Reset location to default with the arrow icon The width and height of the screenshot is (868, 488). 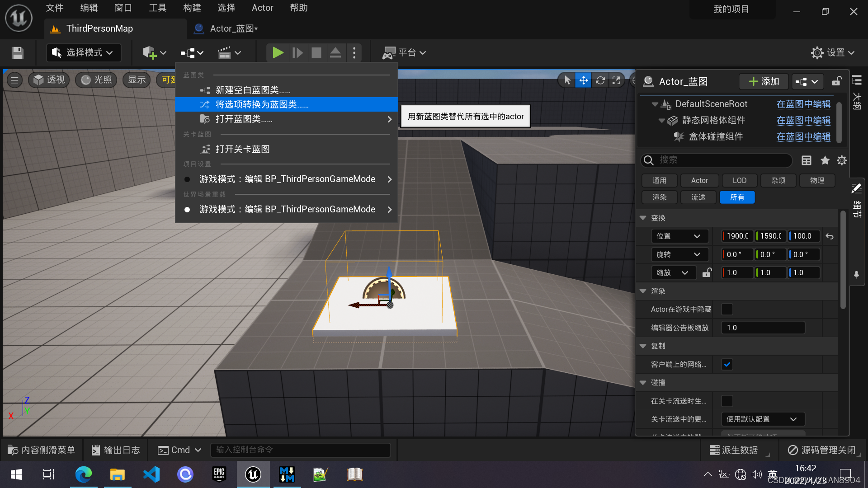830,236
